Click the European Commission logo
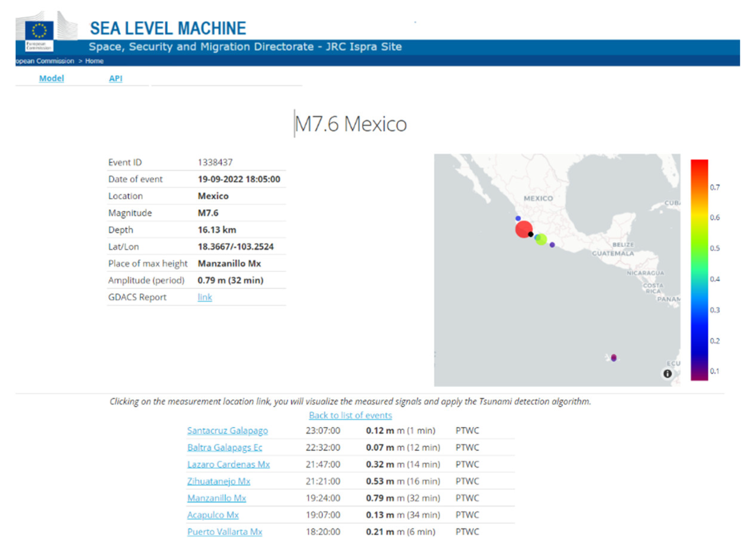The height and width of the screenshot is (547, 756). click(39, 32)
